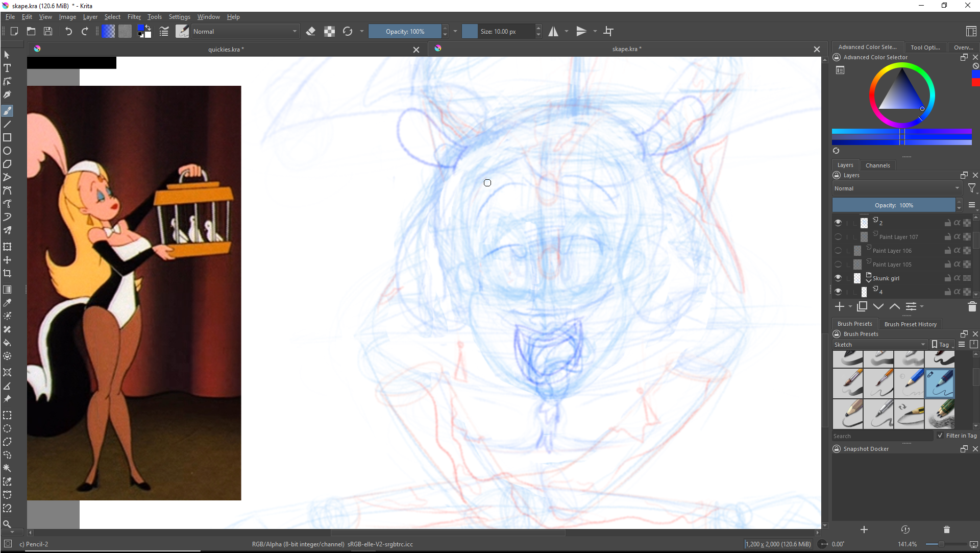Select the Ellipse tool
This screenshot has height=553, width=980.
(x=7, y=151)
